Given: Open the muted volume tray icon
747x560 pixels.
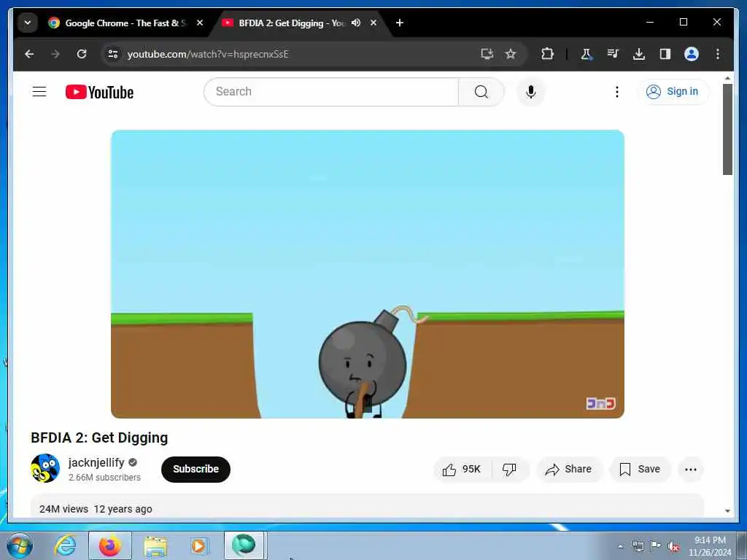Looking at the screenshot, I should [x=673, y=546].
